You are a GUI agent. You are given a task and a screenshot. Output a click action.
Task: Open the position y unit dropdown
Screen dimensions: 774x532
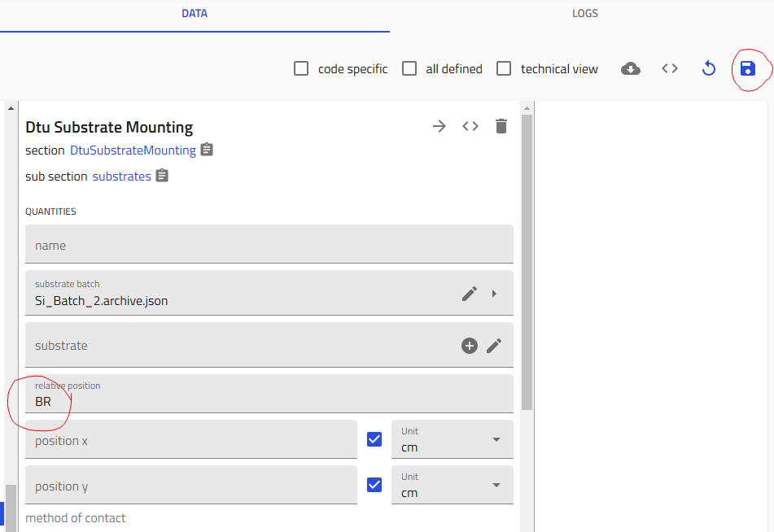coord(453,486)
